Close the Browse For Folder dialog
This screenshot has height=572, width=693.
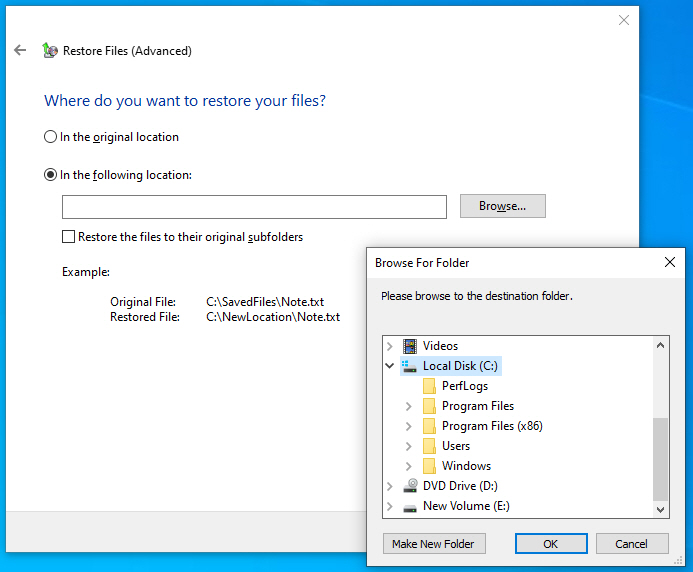pos(670,262)
